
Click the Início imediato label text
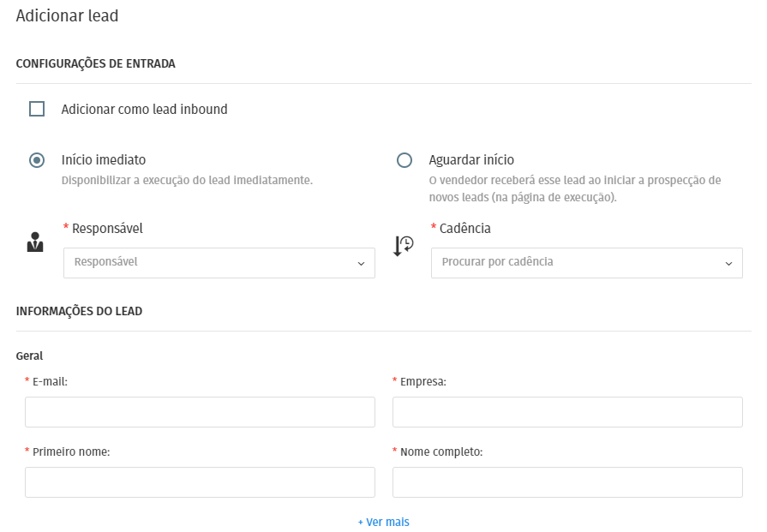click(104, 160)
